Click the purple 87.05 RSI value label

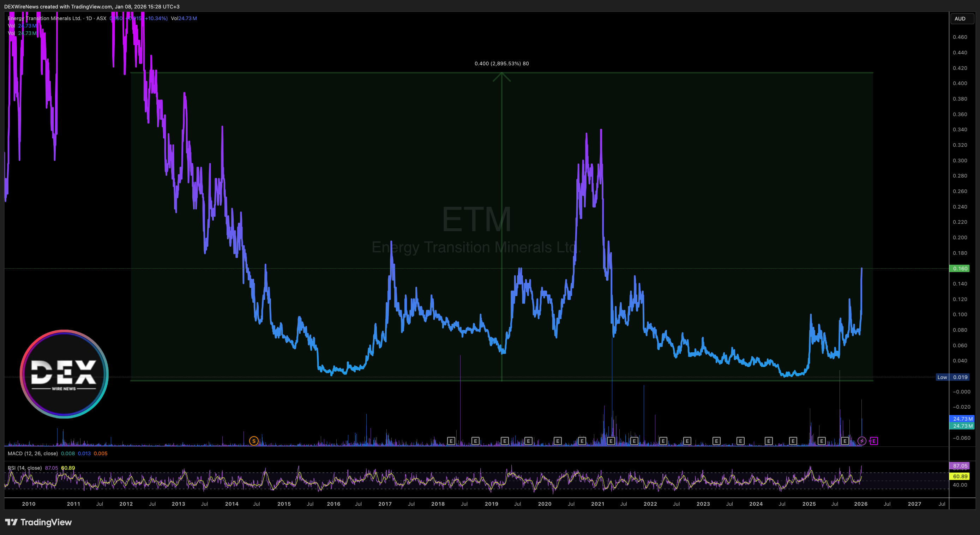[960, 466]
